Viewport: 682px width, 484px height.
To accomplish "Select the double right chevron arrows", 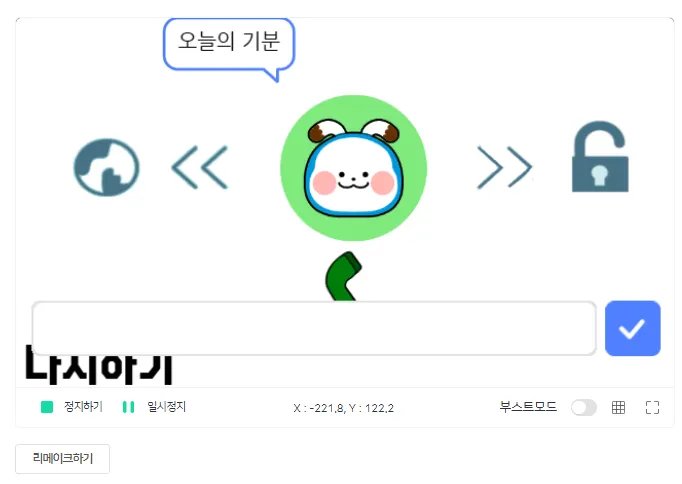I will coord(505,167).
